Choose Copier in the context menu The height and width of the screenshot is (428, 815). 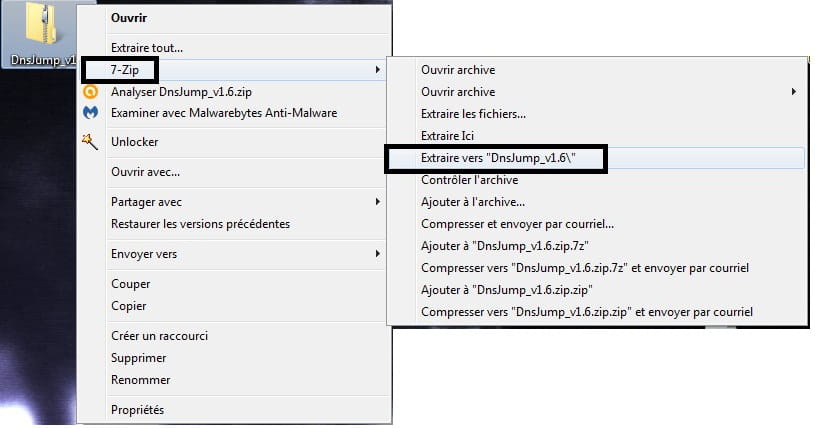(x=129, y=306)
